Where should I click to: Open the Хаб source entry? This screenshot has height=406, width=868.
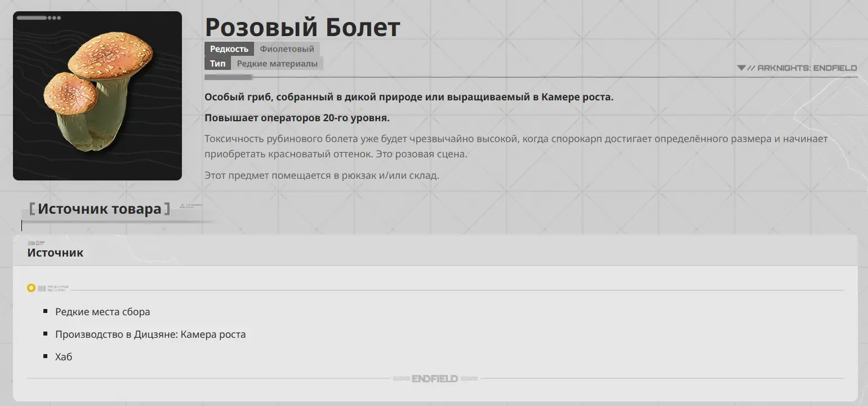(x=64, y=357)
